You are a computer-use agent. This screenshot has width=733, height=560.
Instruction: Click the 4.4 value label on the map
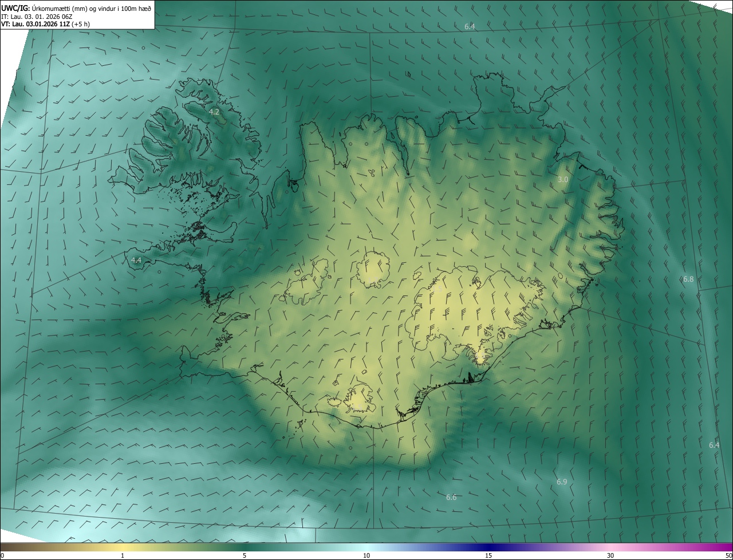tap(136, 260)
